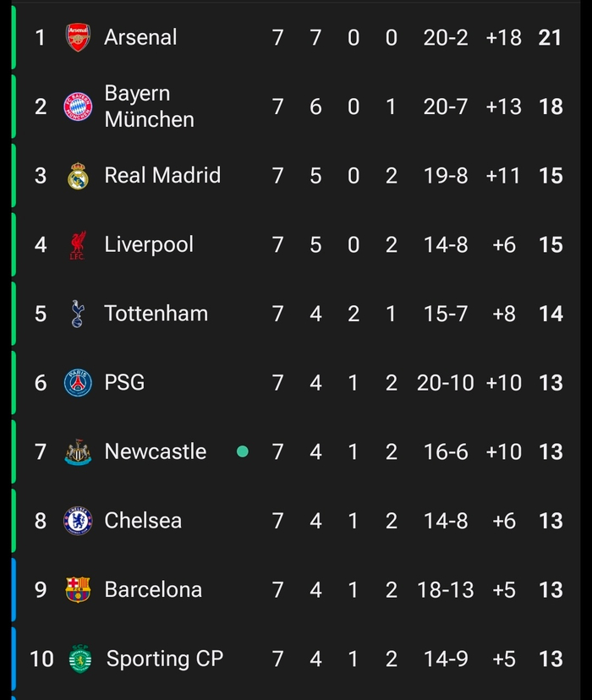The image size is (592, 700).
Task: Click the Barcelona team name
Action: [x=153, y=589]
